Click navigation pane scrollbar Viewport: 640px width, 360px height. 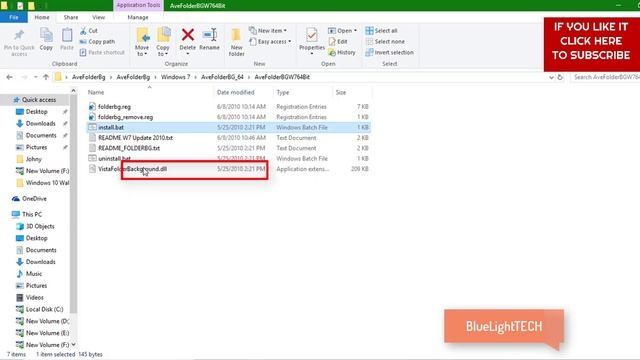click(x=73, y=204)
